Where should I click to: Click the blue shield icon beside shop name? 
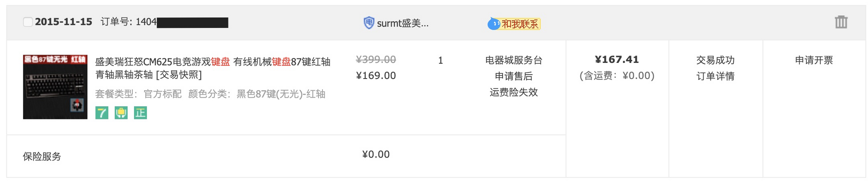point(368,23)
